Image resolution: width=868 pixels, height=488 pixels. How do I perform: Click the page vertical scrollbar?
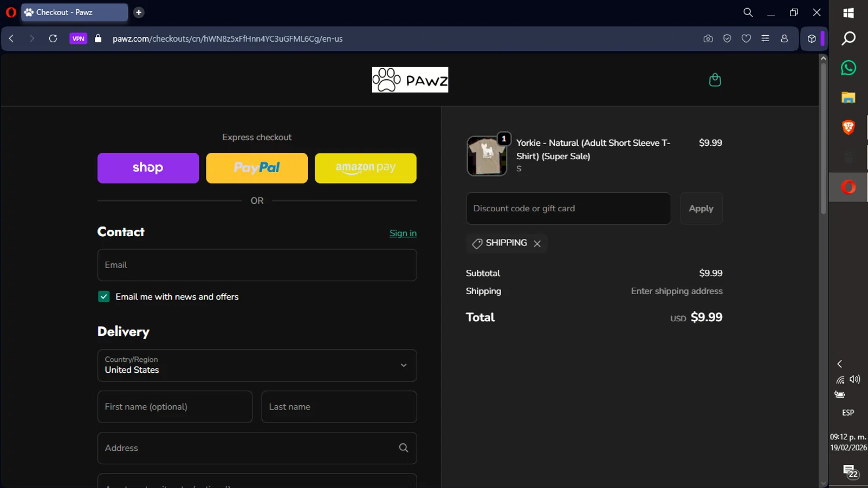823,138
